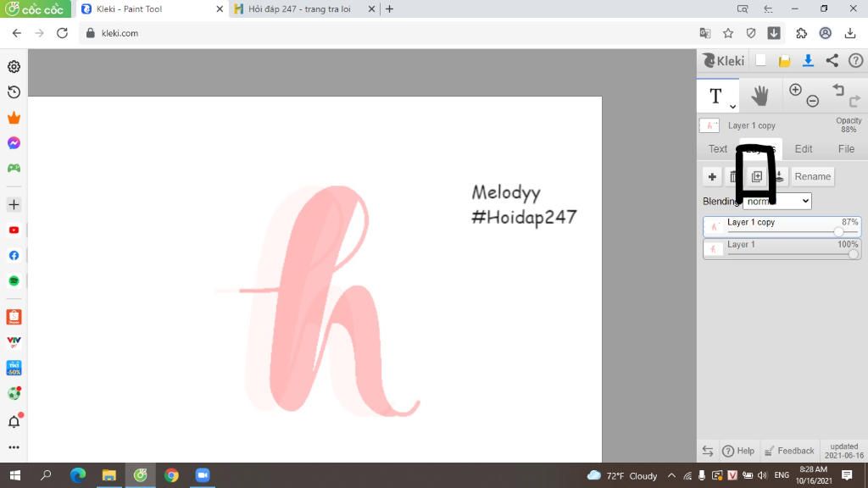Click the kleki.com address bar

[x=387, y=33]
